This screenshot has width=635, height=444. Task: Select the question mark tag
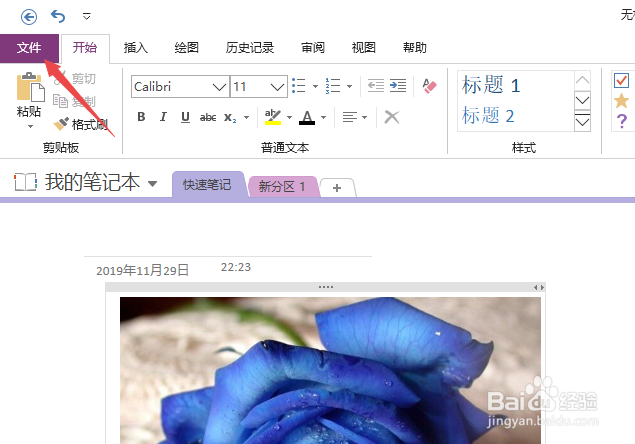pos(621,121)
